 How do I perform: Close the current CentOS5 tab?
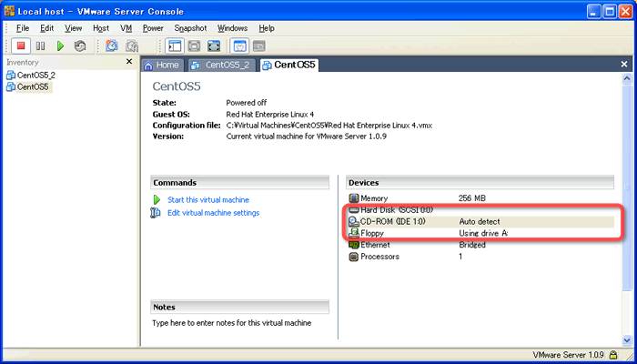[x=624, y=65]
